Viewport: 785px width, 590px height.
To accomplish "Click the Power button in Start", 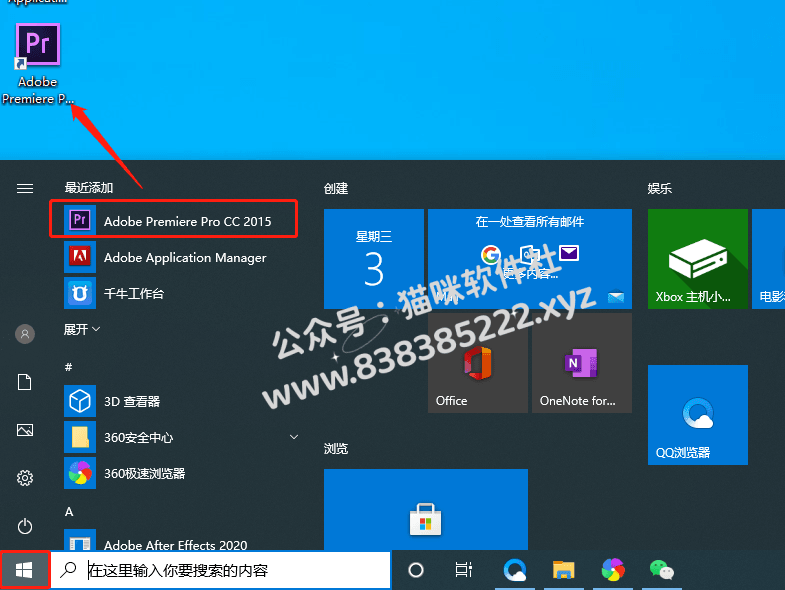I will tap(25, 526).
